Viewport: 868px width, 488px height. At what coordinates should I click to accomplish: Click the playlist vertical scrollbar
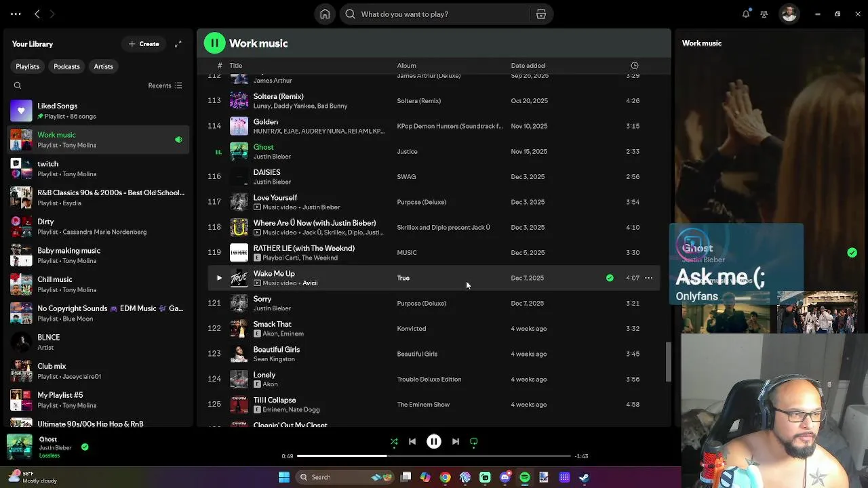667,361
